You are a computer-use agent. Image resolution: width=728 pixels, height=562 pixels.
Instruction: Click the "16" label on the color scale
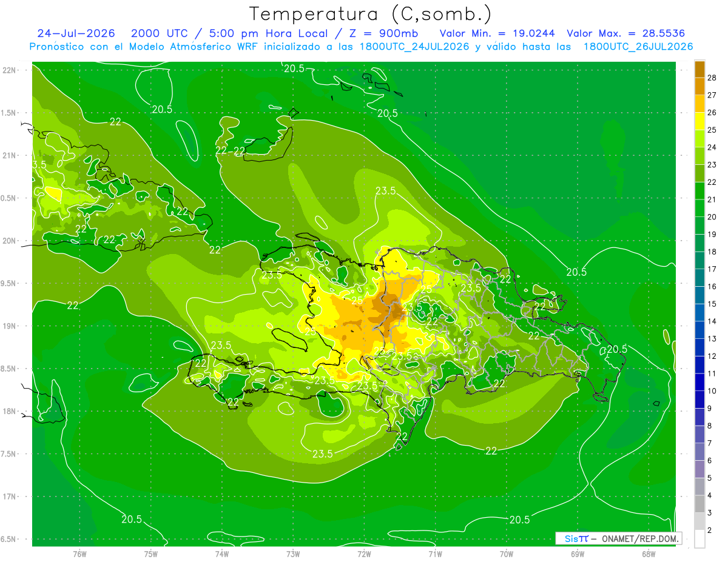(x=712, y=287)
